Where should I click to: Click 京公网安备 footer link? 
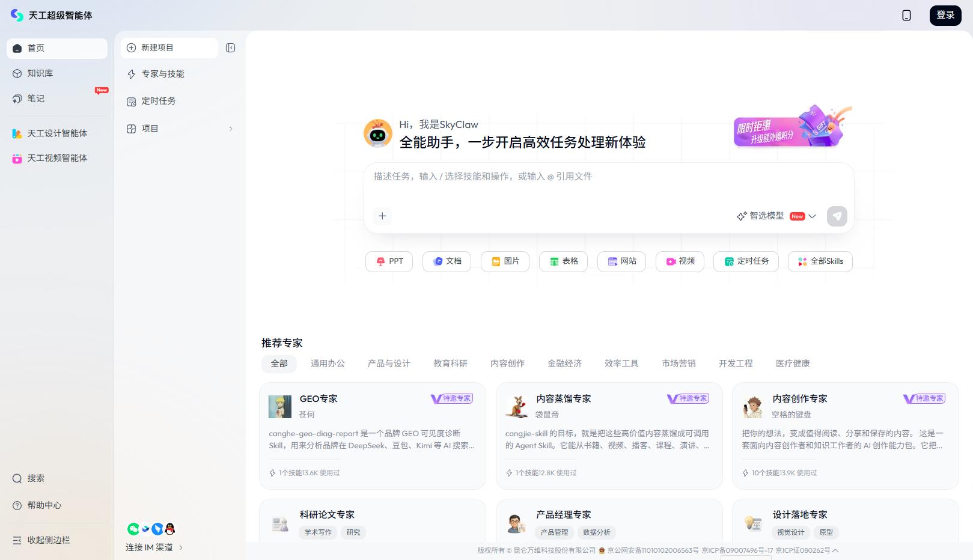point(653,550)
